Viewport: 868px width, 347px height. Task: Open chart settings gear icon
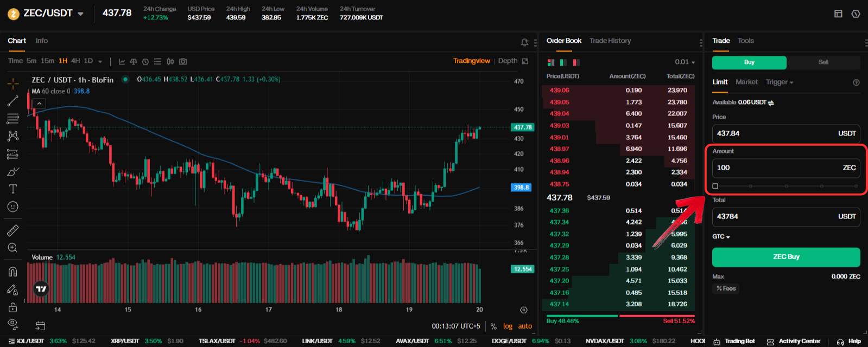click(x=523, y=310)
